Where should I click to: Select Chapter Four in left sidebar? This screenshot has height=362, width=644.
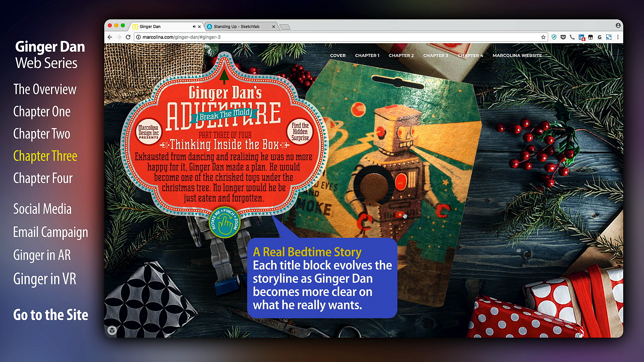(x=43, y=178)
